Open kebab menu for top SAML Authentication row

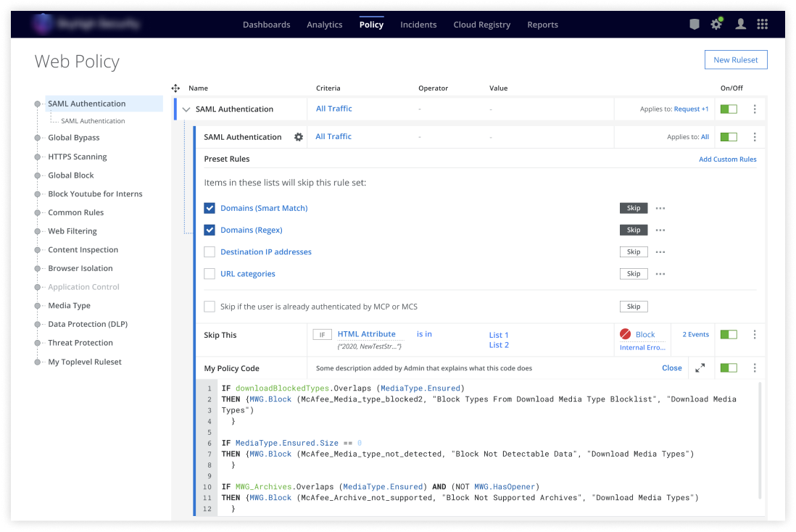755,109
